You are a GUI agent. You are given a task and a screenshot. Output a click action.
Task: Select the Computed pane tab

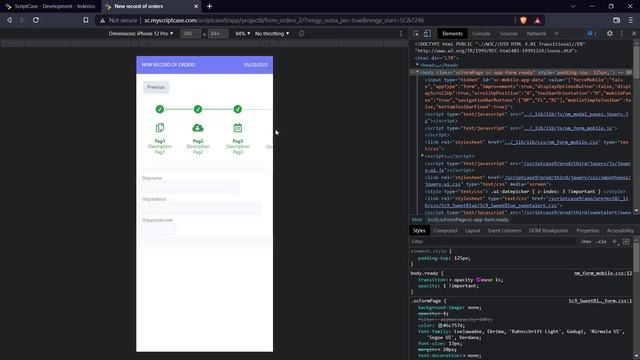pyautogui.click(x=445, y=231)
